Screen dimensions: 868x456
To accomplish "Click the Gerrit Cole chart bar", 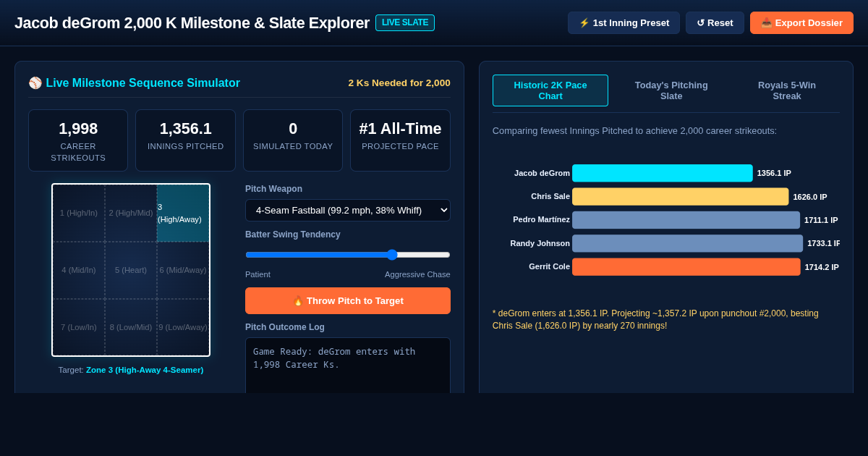I will pyautogui.click(x=686, y=267).
